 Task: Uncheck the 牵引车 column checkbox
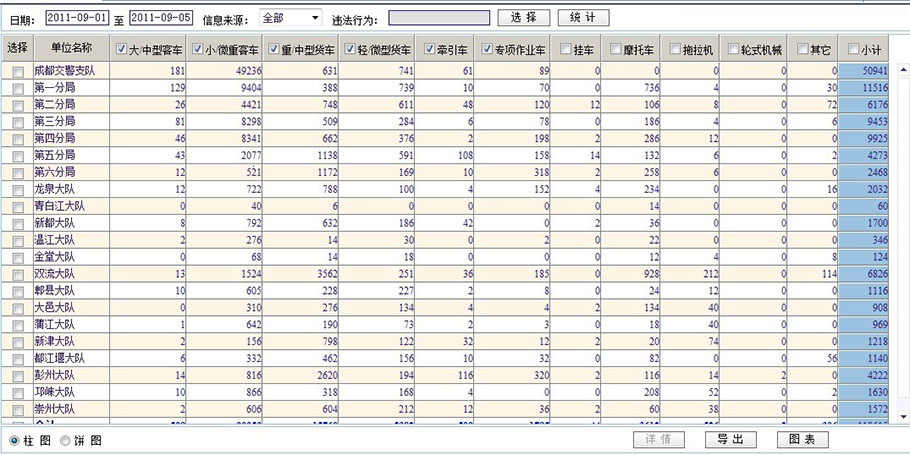point(429,49)
